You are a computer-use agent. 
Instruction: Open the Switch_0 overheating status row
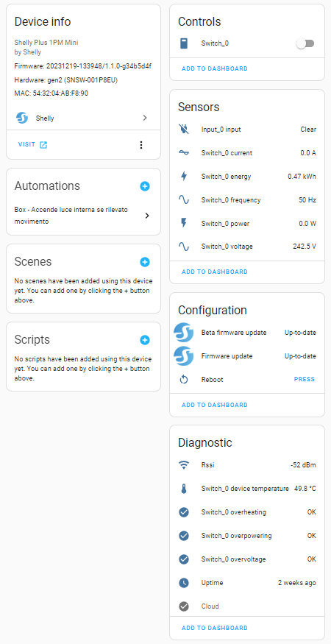247,512
